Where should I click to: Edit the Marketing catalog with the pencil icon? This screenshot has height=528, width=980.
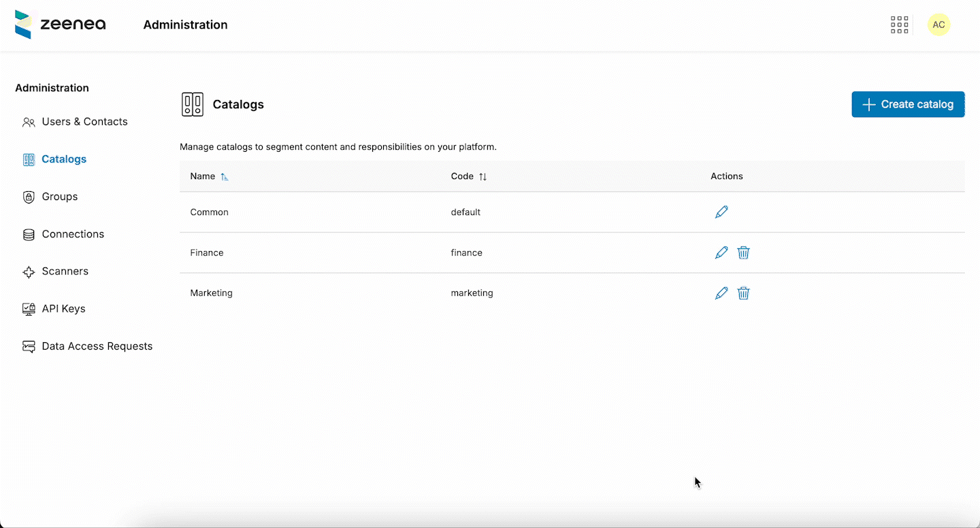coord(721,293)
